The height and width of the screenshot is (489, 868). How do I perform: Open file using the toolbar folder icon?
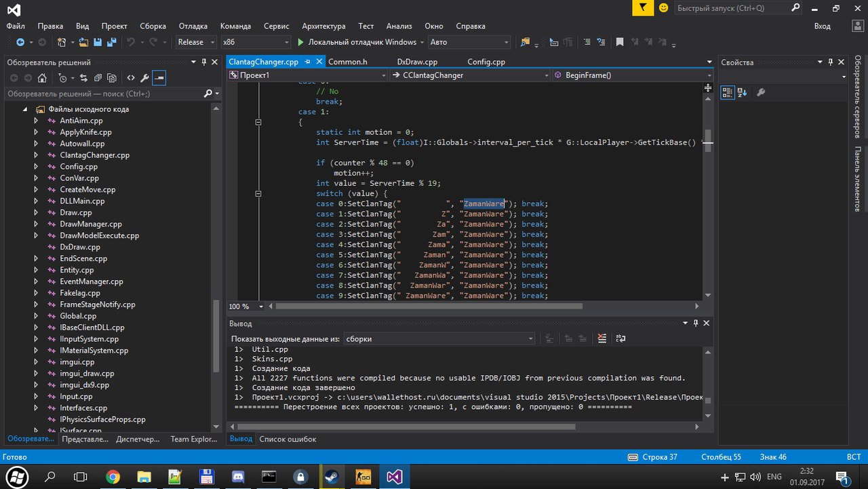coord(83,42)
